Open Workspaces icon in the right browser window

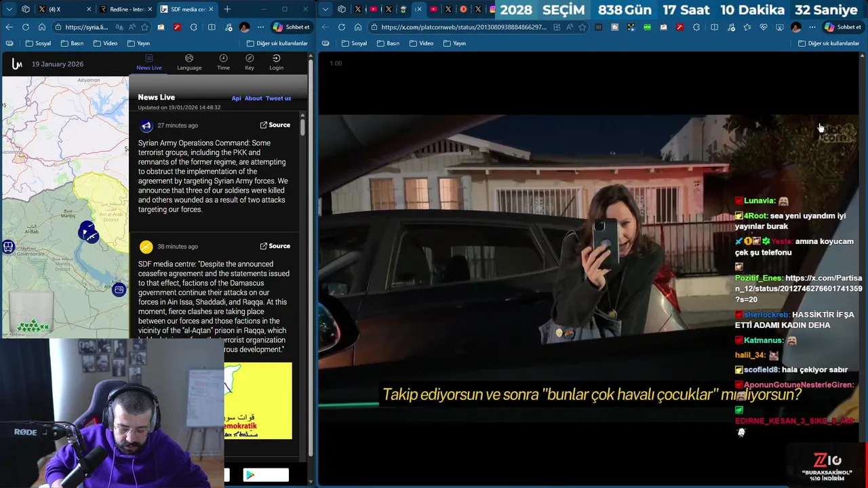[342, 9]
